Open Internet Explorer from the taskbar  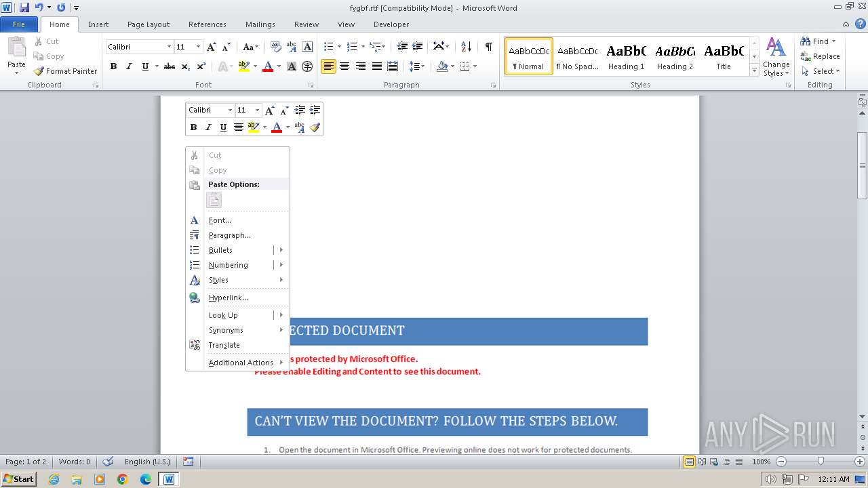tap(54, 479)
